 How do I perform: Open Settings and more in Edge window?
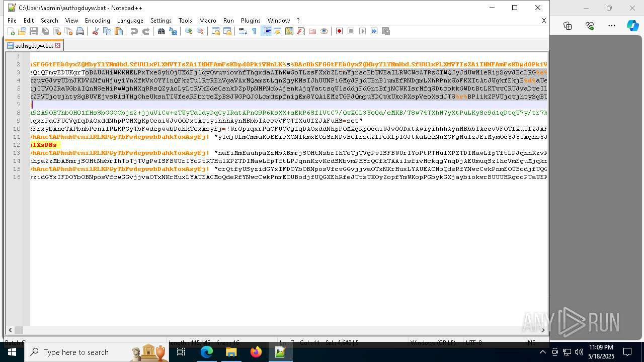pos(611,26)
